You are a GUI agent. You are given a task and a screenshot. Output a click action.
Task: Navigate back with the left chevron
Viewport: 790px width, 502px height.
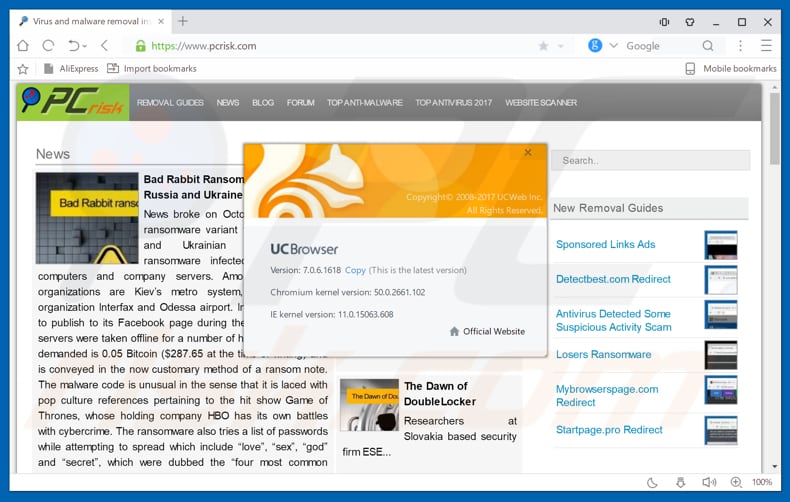point(104,46)
